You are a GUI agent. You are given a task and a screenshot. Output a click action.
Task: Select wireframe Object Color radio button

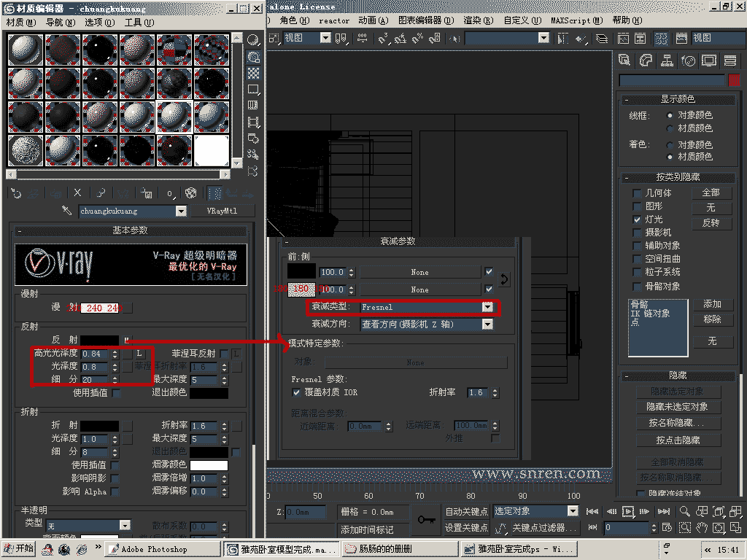(670, 115)
